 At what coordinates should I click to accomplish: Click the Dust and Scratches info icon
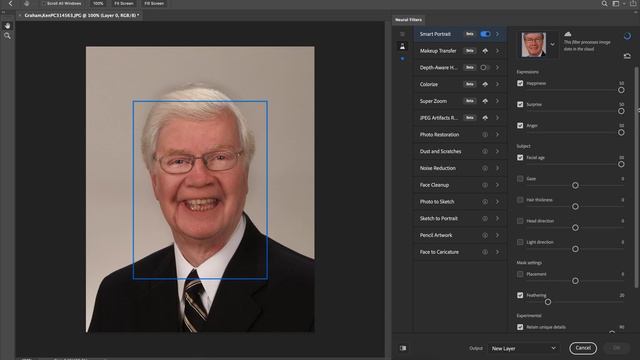point(485,151)
